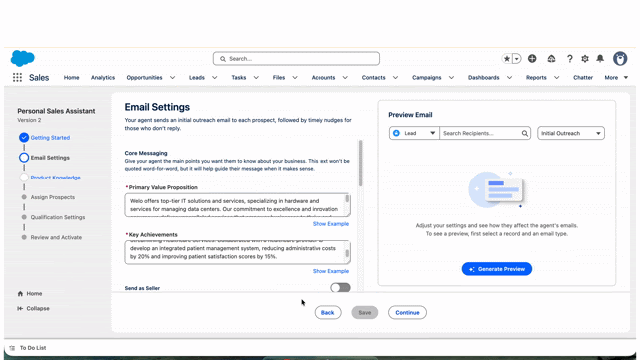
Task: Open the Initial Outreach email type dropdown
Action: click(571, 133)
